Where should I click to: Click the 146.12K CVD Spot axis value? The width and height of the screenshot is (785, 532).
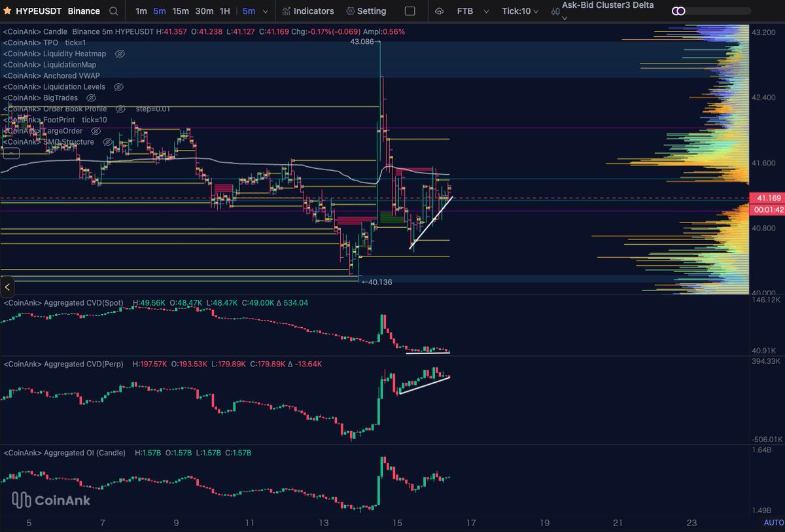766,300
